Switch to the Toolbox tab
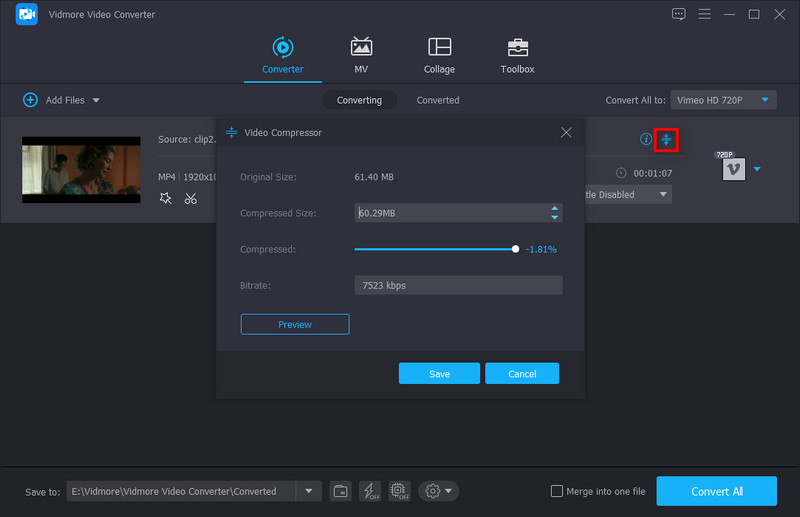 [517, 57]
